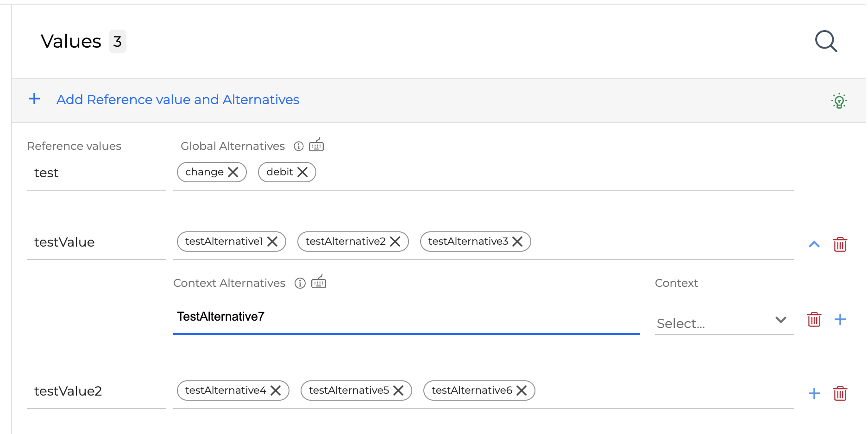Click keyboard icon next to Global Alternatives
The width and height of the screenshot is (868, 434).
[x=316, y=145]
